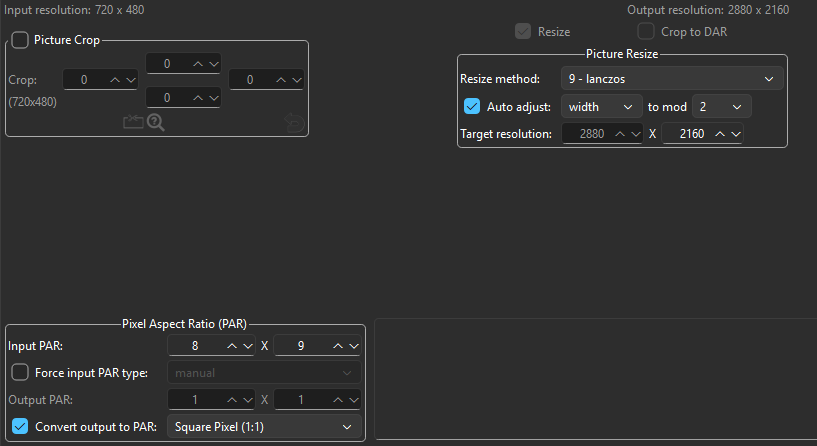Uncheck Convert output to PAR checkbox

[20, 427]
